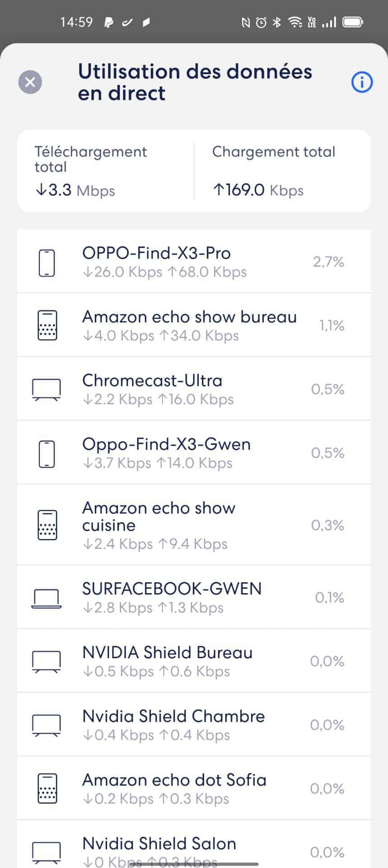
Task: Tap the Wi-Fi icon in status bar
Action: pos(295,22)
